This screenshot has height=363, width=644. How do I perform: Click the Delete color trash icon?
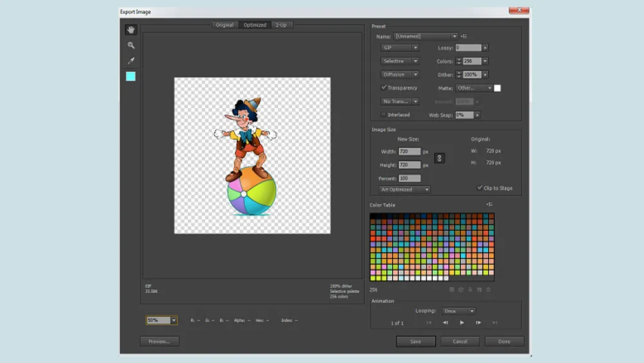(488, 289)
